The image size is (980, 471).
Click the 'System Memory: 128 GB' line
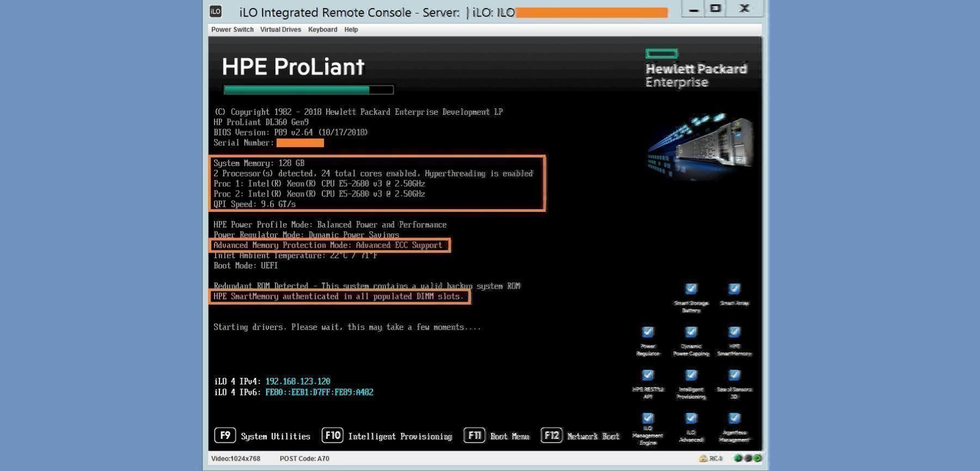(x=259, y=163)
